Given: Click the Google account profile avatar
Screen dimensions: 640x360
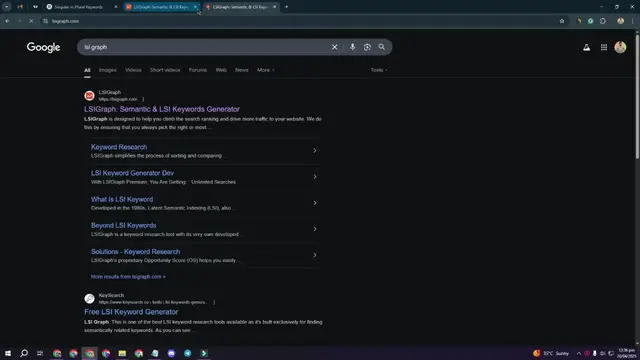Looking at the screenshot, I should 620,47.
